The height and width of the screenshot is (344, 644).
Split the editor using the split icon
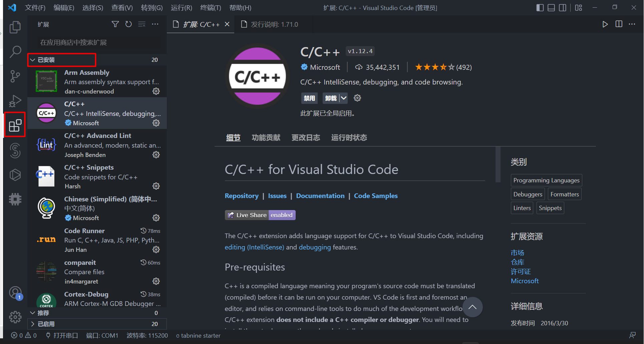tap(619, 24)
